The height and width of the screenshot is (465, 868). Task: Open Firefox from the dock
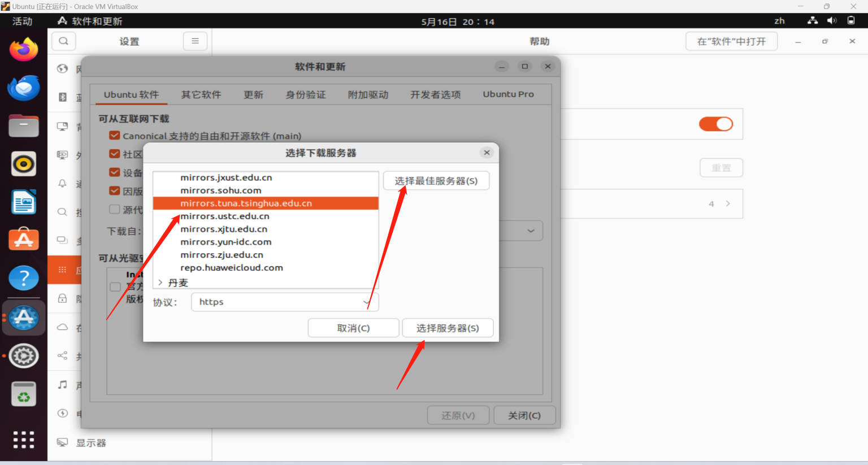[x=24, y=50]
